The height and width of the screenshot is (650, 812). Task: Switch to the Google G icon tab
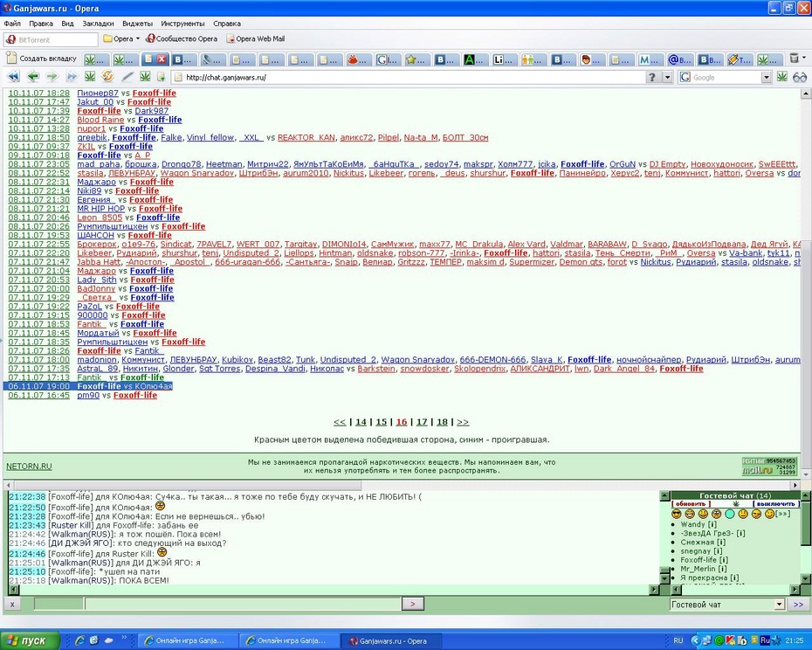pos(388,59)
